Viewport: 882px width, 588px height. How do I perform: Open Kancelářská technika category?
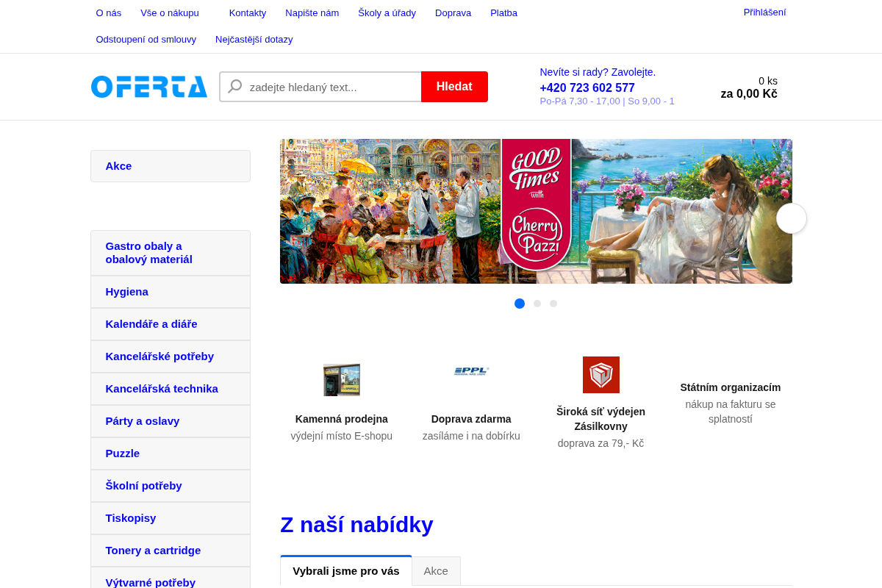coord(171,389)
